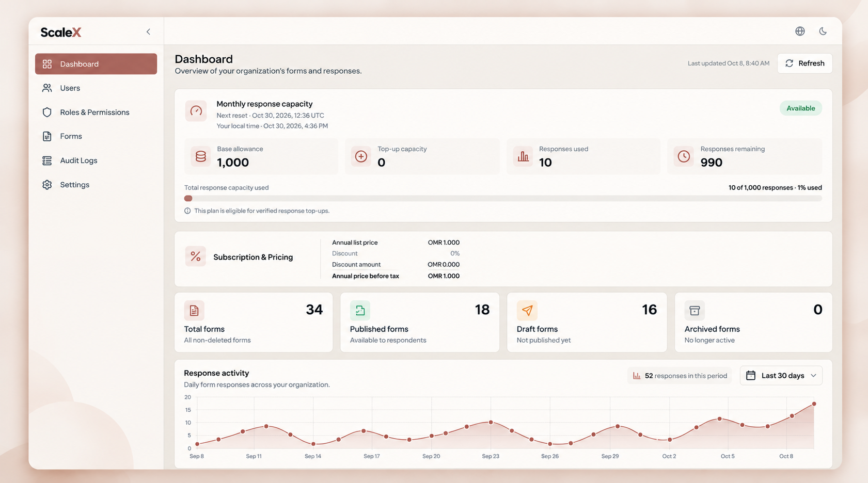Viewport: 868px width, 483px height.
Task: Click the 'Oct 5' axis label
Action: point(728,456)
